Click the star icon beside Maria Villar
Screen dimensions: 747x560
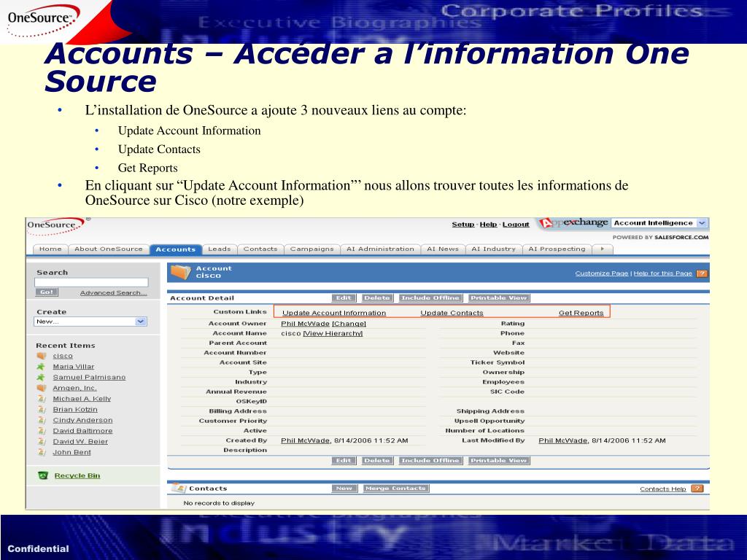[x=42, y=366]
